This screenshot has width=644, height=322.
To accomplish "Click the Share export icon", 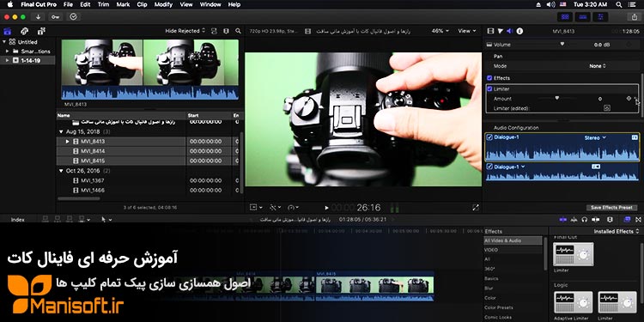I will [635, 17].
